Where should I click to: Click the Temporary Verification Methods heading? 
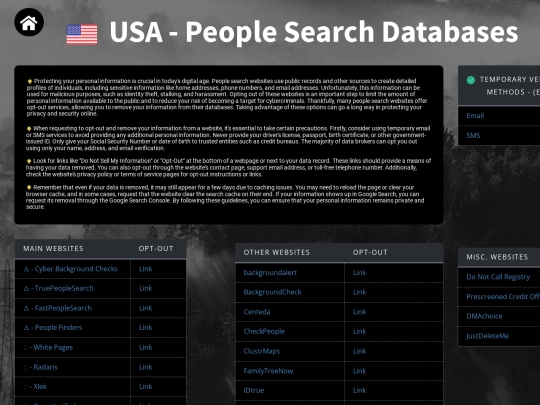(510, 86)
